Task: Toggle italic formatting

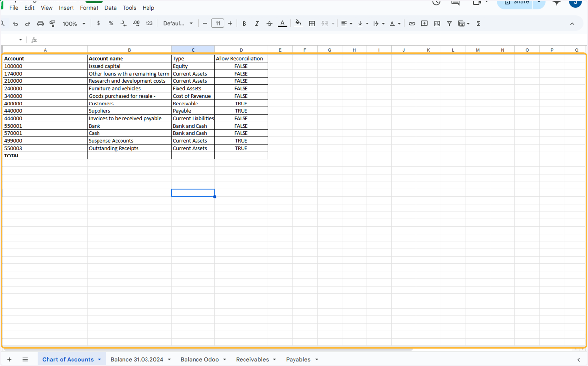Action: 256,24
